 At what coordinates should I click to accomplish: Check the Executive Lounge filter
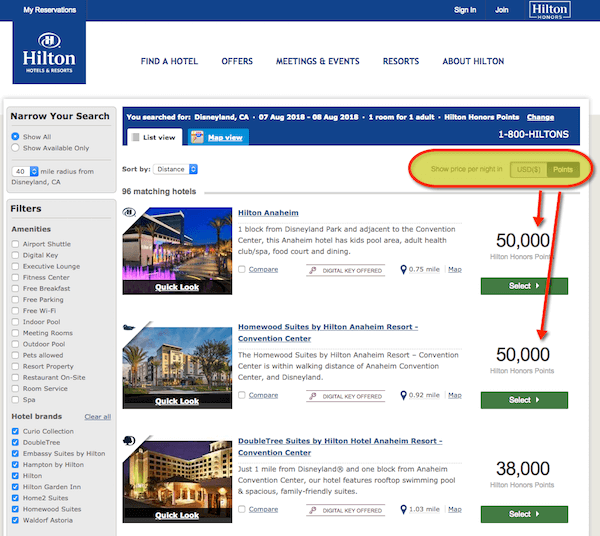click(x=15, y=266)
